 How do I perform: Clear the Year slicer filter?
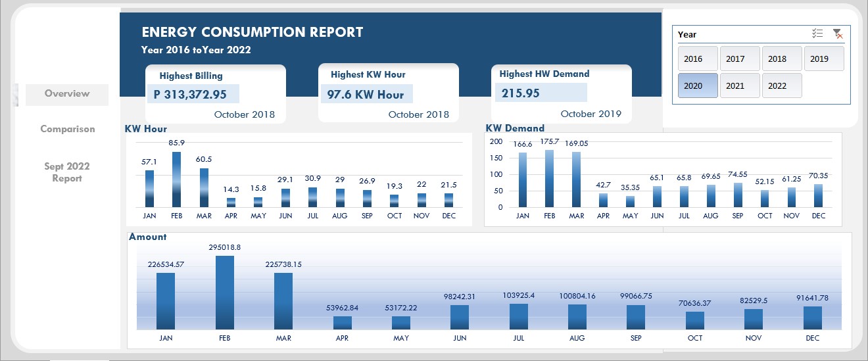click(x=838, y=34)
